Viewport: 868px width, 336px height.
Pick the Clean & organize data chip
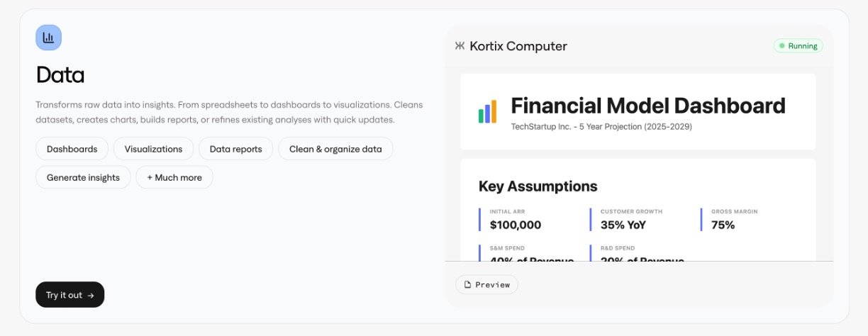tap(335, 149)
